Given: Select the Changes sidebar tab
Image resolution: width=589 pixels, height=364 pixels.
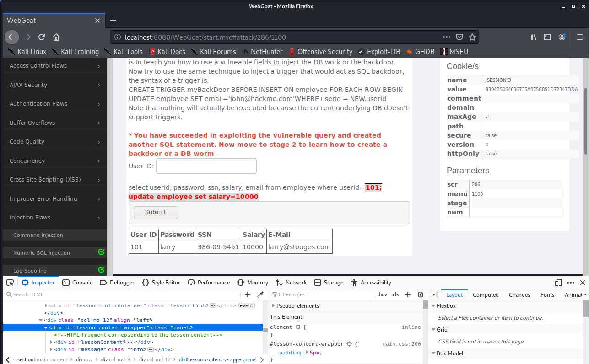Looking at the screenshot, I should point(519,295).
